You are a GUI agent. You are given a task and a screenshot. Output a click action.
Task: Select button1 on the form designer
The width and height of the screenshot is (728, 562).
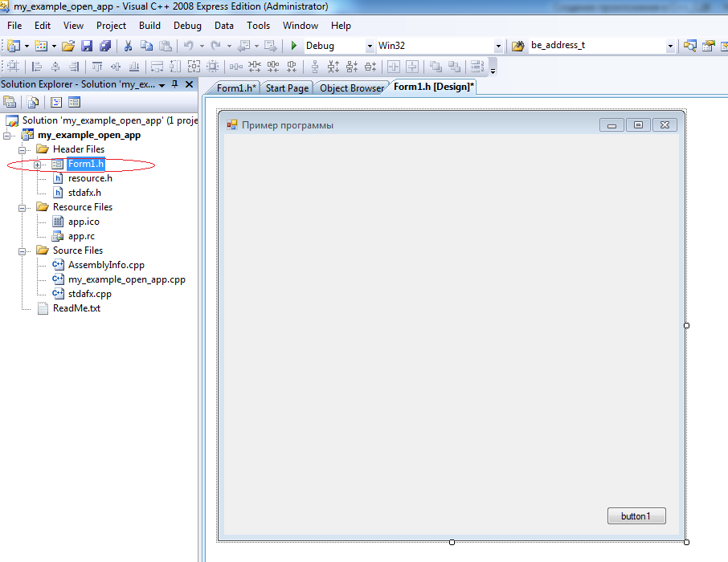click(x=636, y=516)
